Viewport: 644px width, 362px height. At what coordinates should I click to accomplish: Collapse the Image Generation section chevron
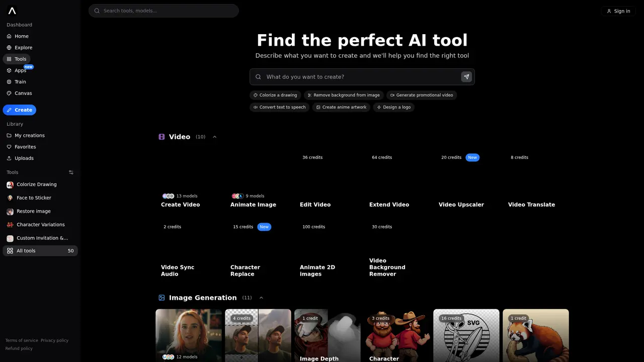[261, 298]
